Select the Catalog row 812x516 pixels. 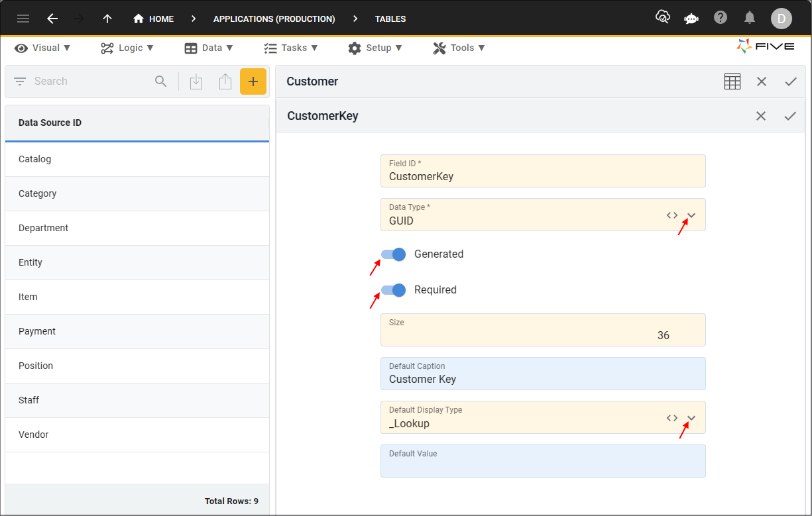click(137, 159)
